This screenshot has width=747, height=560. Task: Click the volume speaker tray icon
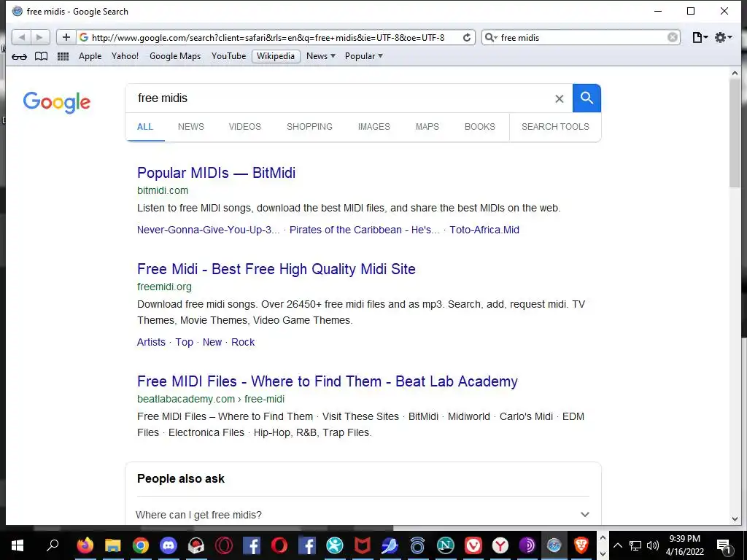coord(653,545)
